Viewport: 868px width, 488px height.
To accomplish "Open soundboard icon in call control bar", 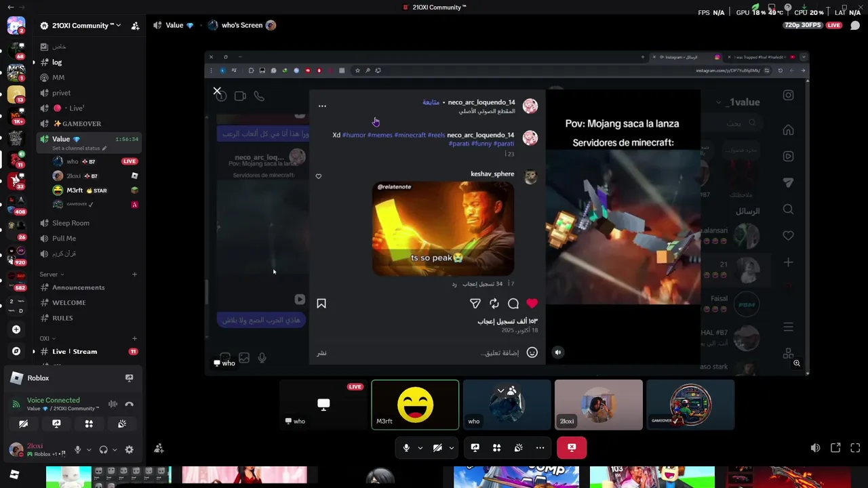I will tap(518, 447).
